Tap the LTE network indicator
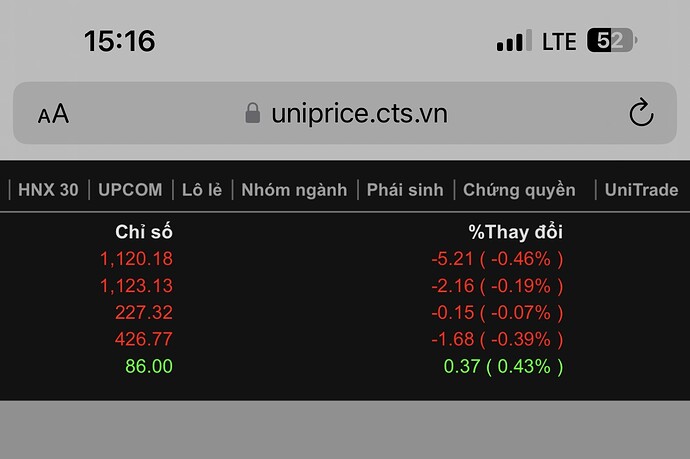 click(x=559, y=41)
